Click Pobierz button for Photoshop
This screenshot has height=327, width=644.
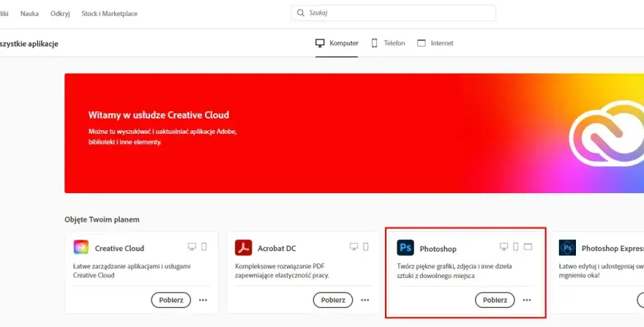click(x=495, y=300)
